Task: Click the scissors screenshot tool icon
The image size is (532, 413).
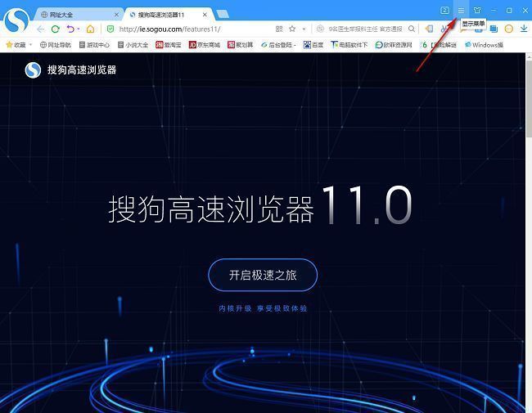Action: pyautogui.click(x=444, y=29)
